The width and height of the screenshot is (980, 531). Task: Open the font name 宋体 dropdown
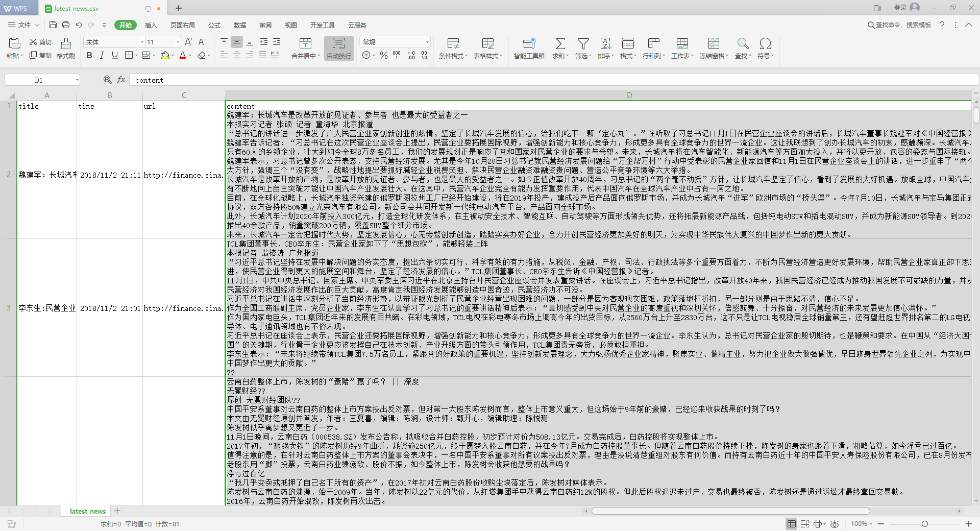[x=142, y=42]
